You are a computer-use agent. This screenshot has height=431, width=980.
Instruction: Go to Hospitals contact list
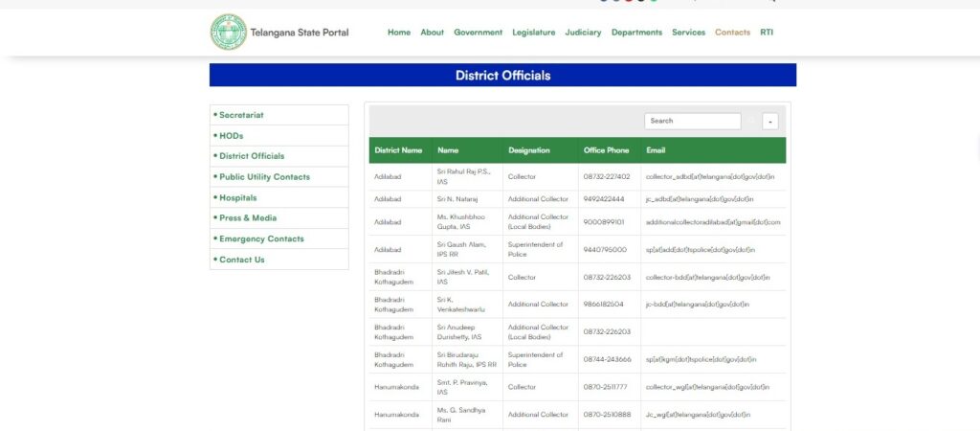(x=237, y=198)
